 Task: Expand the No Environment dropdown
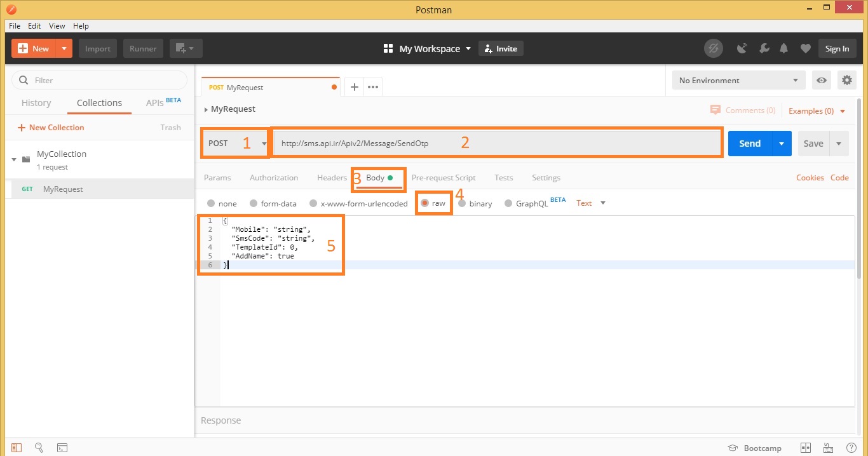tap(738, 81)
